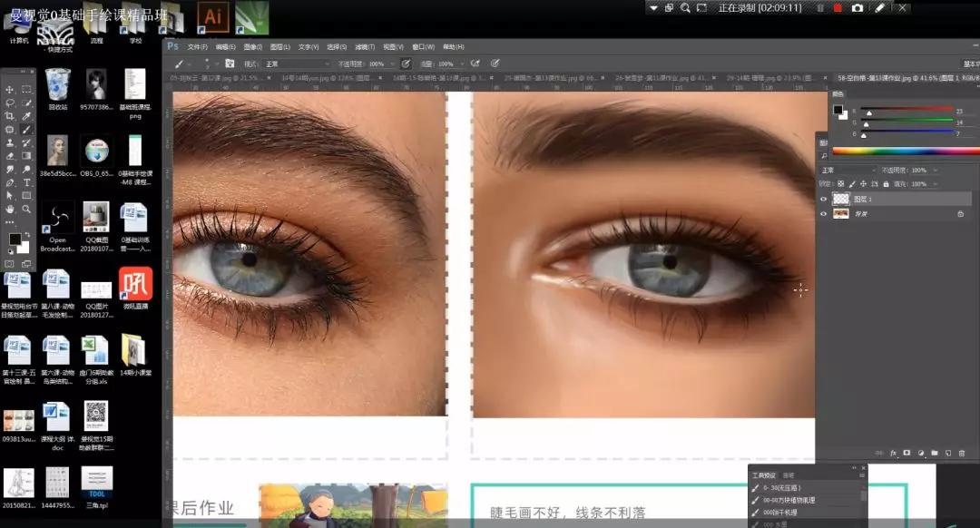Viewport: 980px width, 528px height.
Task: Select the Clone Stamp tool
Action: [x=10, y=142]
